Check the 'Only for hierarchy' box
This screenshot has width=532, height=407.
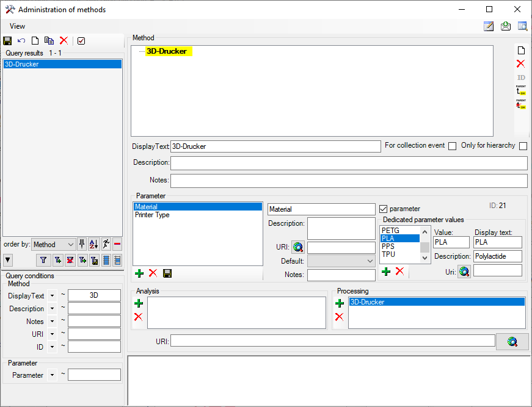(523, 146)
